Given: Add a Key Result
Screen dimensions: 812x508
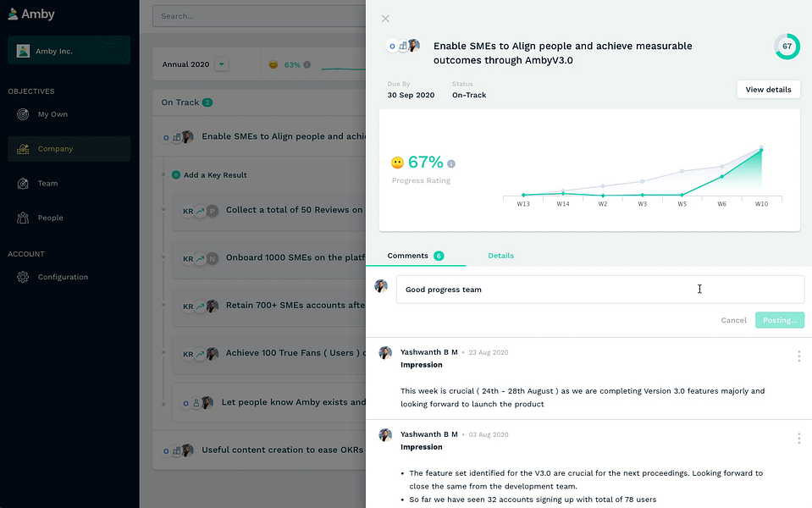Looking at the screenshot, I should pos(209,175).
